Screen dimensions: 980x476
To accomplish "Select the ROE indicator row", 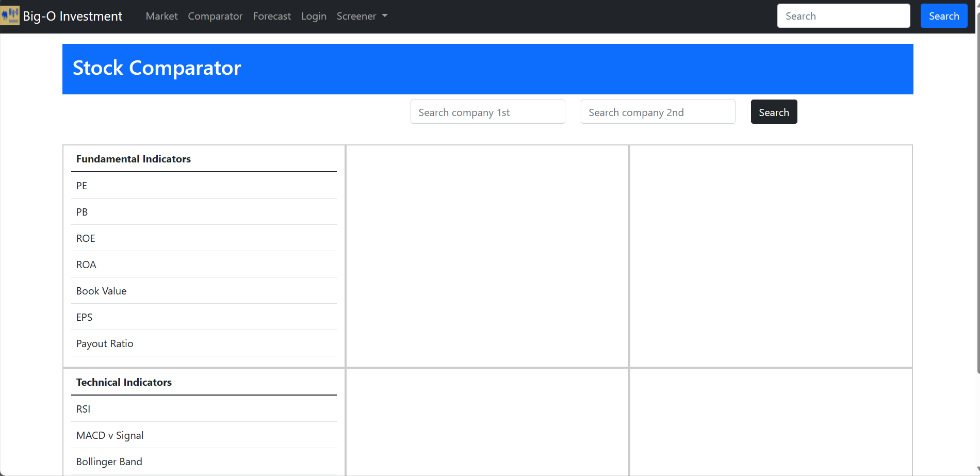I will point(204,238).
